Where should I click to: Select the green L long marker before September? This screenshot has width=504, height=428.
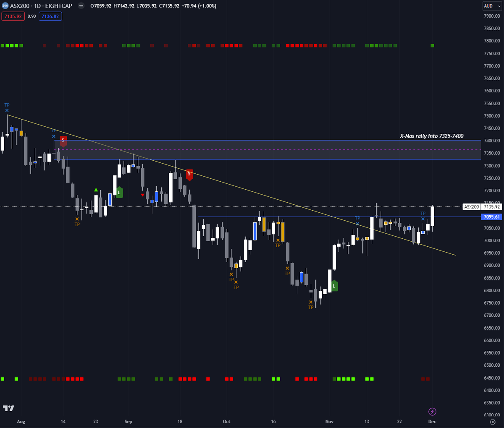pos(119,193)
